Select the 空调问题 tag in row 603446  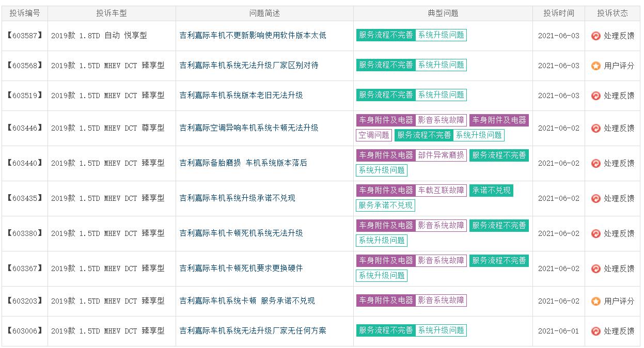tap(373, 135)
